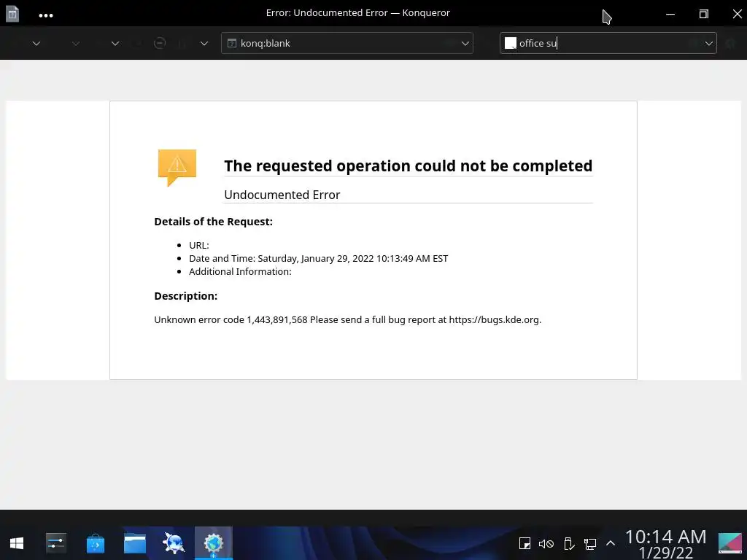Click the search field containing "office su"
This screenshot has width=747, height=560.
click(608, 43)
